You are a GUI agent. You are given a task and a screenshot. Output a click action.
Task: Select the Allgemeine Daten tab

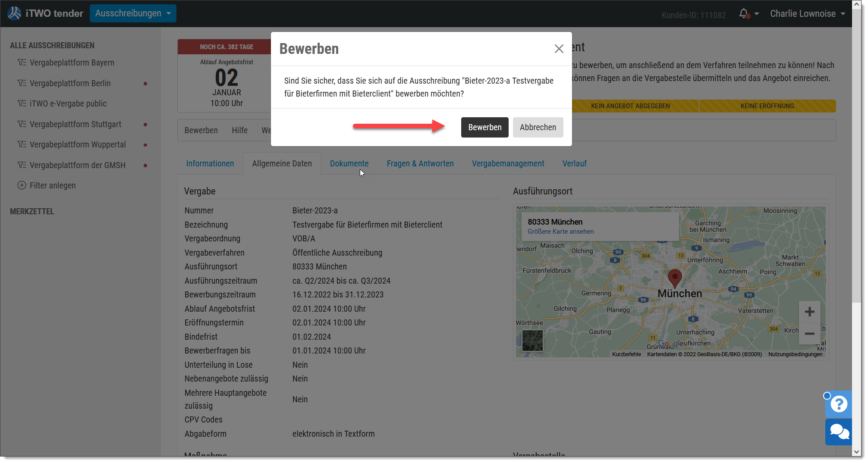282,164
